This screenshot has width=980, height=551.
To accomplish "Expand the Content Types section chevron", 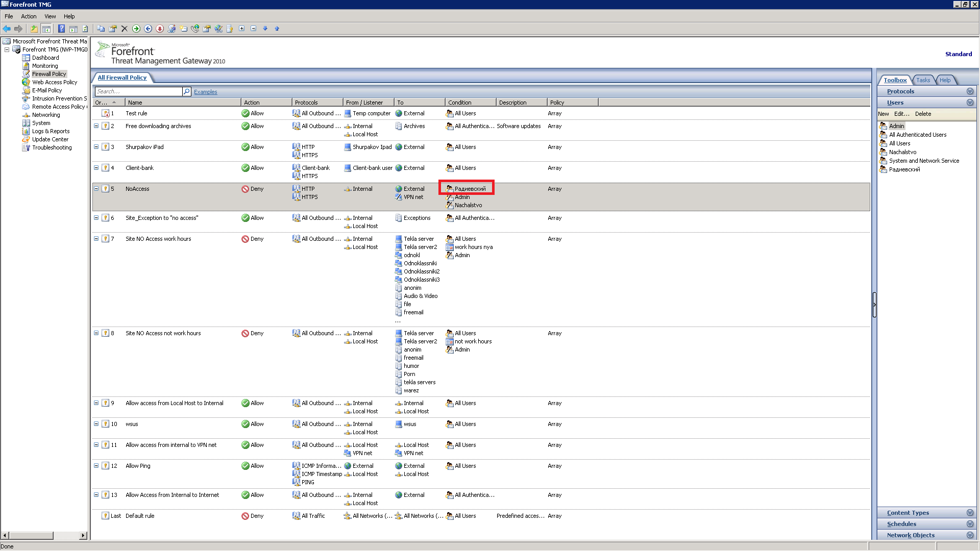I will 970,513.
